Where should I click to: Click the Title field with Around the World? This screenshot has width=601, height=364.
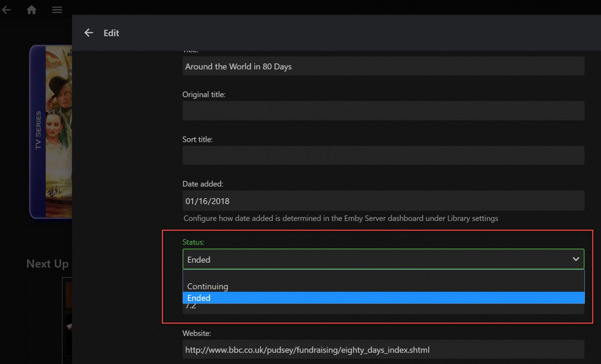coord(383,66)
